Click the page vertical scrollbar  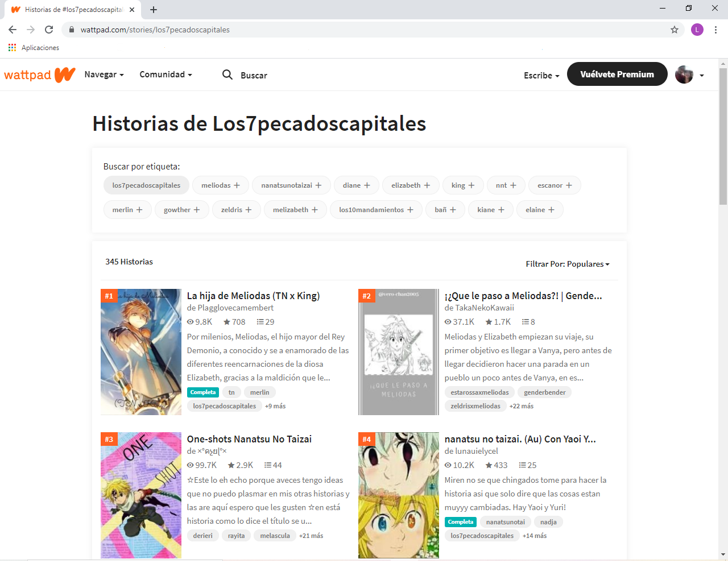point(723,136)
